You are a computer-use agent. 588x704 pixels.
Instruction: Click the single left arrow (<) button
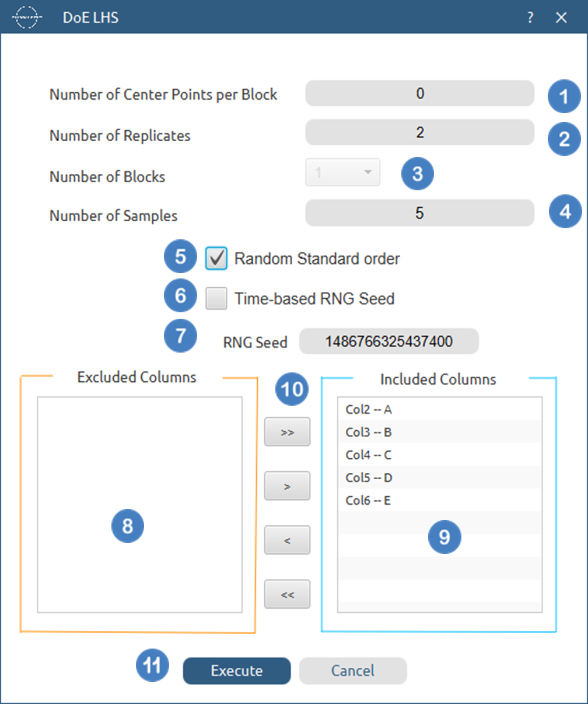287,541
